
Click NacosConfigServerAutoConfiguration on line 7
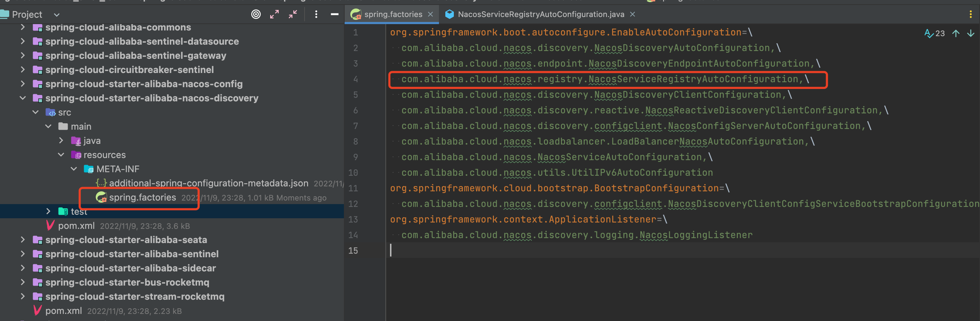click(x=764, y=126)
